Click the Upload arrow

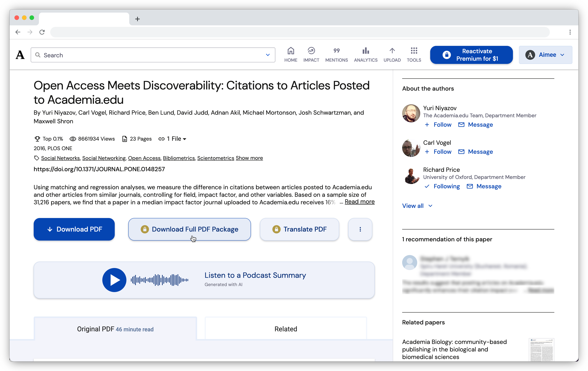click(x=392, y=55)
